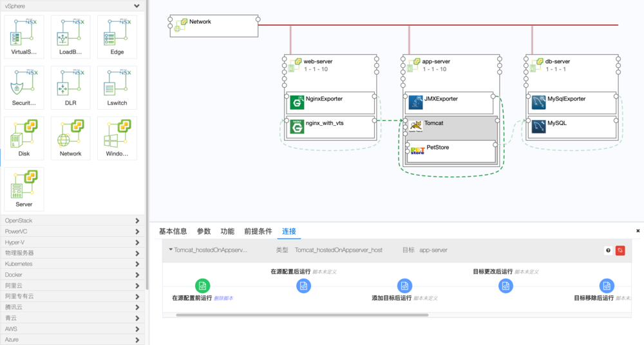Click the help question mark icon
Image resolution: width=644 pixels, height=345 pixels.
[609, 250]
